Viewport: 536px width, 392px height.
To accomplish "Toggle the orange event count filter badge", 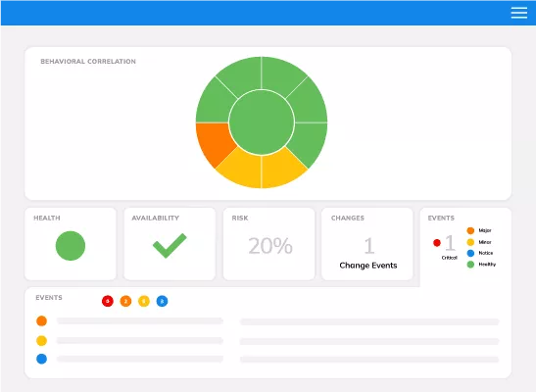I will [x=125, y=301].
